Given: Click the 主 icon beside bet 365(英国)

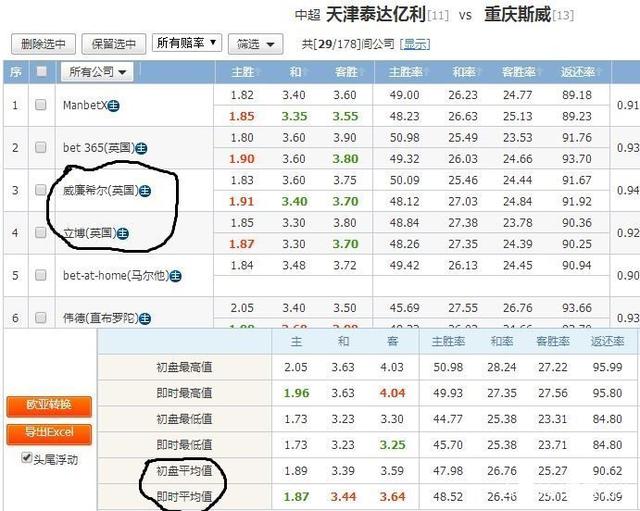Looking at the screenshot, I should (141, 149).
